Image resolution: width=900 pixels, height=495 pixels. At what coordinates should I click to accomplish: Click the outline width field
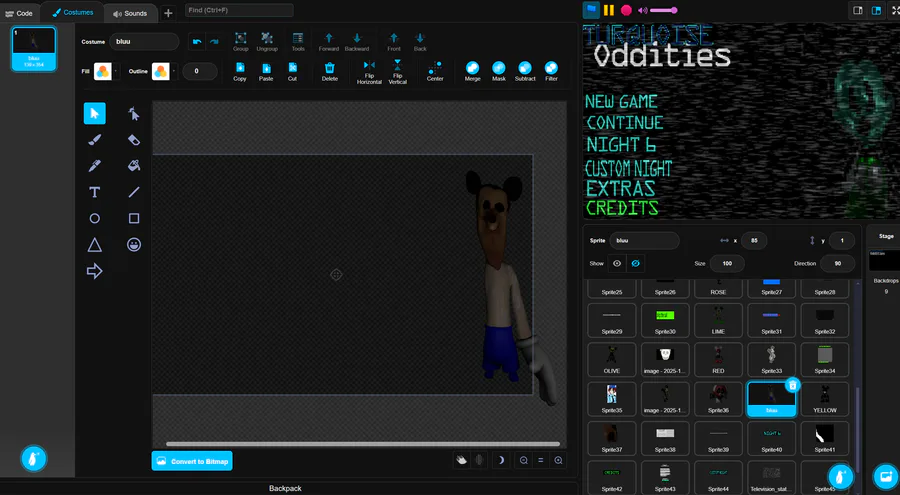click(x=200, y=71)
